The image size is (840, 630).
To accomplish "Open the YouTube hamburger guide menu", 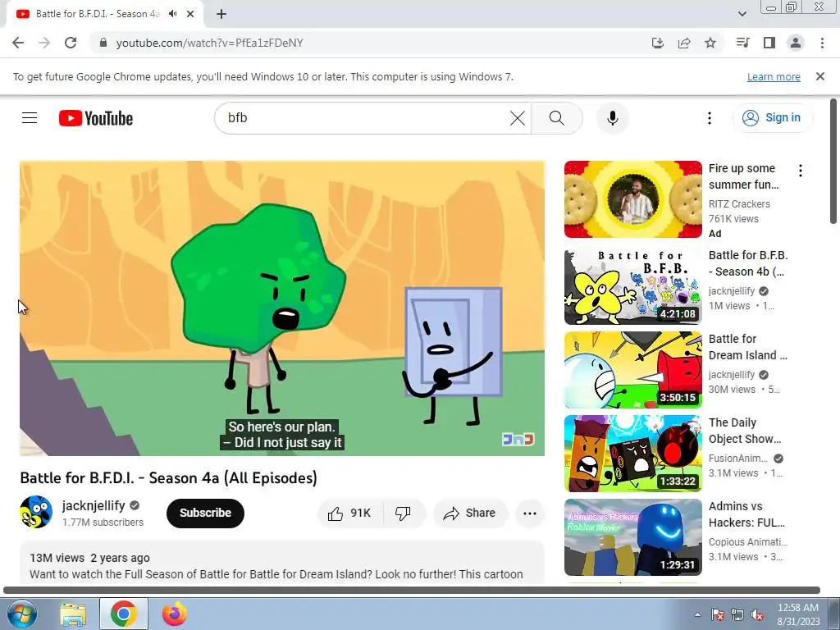I will tap(30, 118).
